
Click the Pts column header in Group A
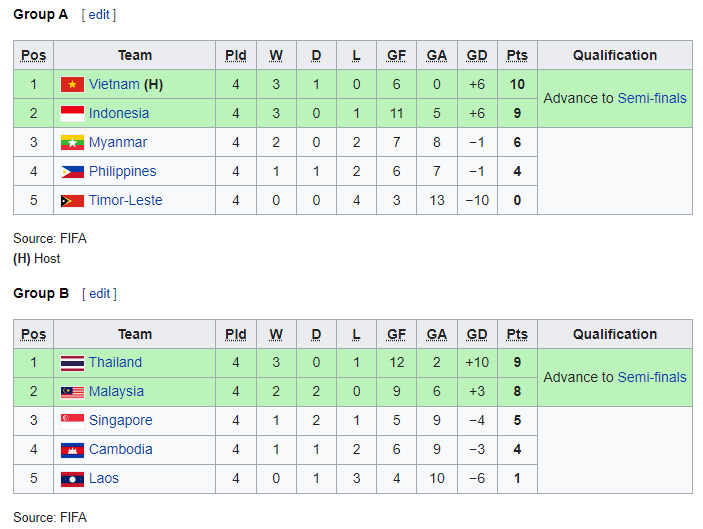(x=517, y=55)
